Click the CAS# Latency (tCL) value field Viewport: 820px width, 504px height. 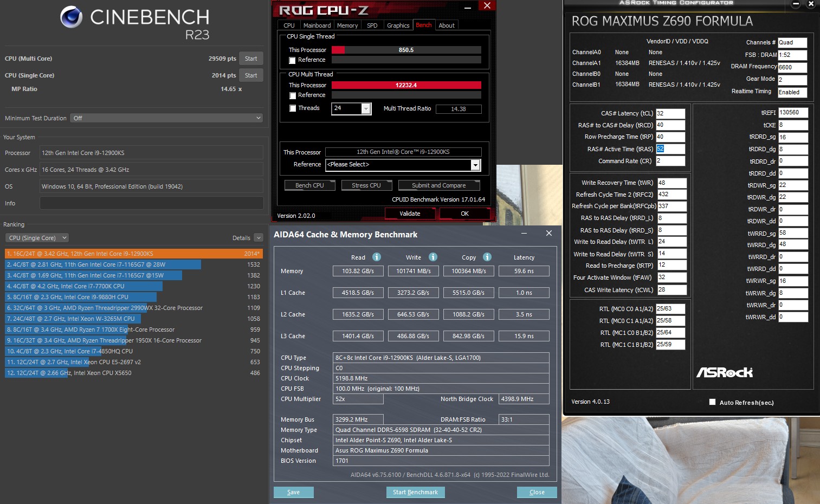pyautogui.click(x=670, y=114)
